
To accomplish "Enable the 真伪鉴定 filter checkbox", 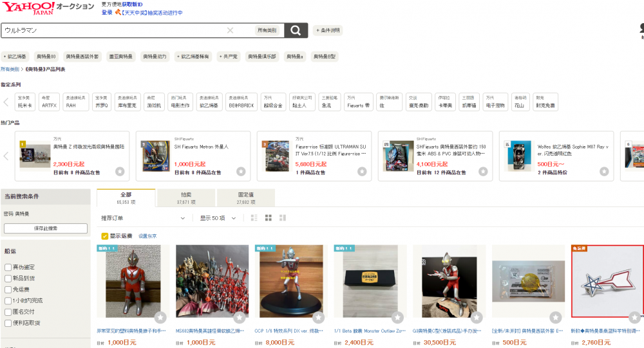I will 8,267.
